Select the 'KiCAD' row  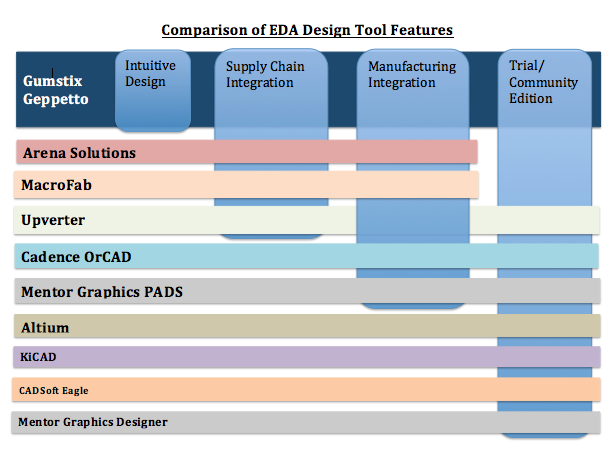(307, 357)
